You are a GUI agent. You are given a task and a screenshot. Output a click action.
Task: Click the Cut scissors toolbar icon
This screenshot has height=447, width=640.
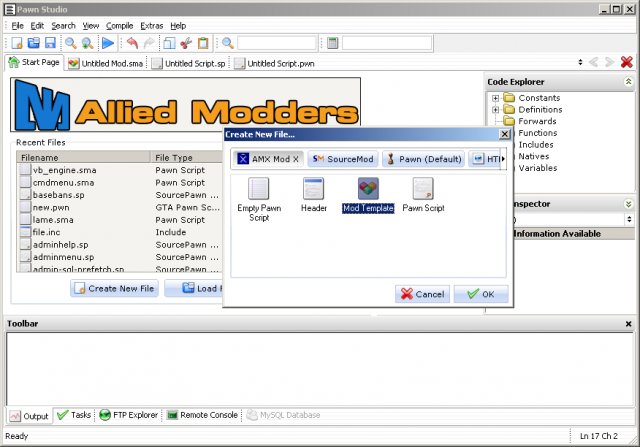(186, 43)
